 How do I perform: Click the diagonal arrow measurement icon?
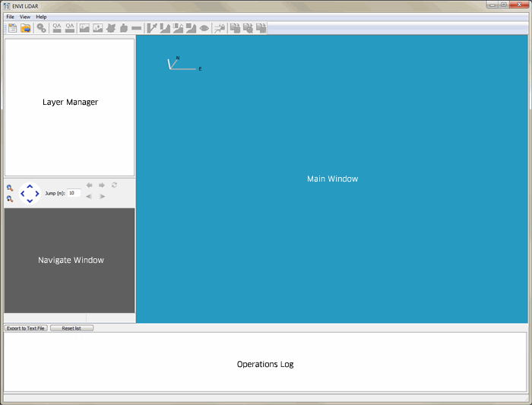point(152,28)
